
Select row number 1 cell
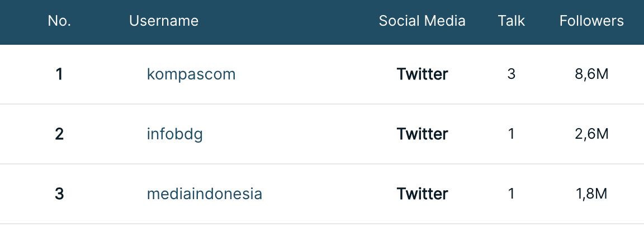59,74
